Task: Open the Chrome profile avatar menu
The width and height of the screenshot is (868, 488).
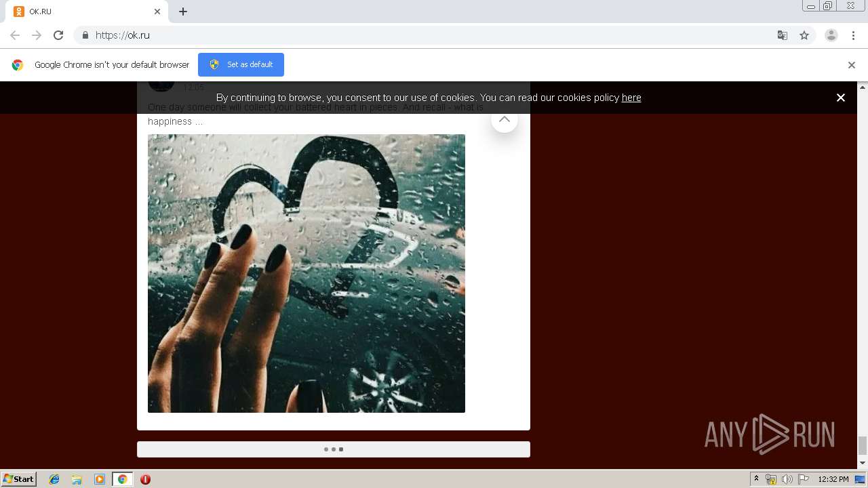Action: [831, 35]
